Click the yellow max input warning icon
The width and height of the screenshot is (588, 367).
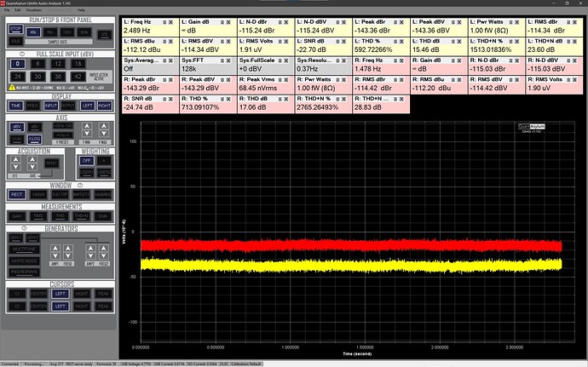12,88
